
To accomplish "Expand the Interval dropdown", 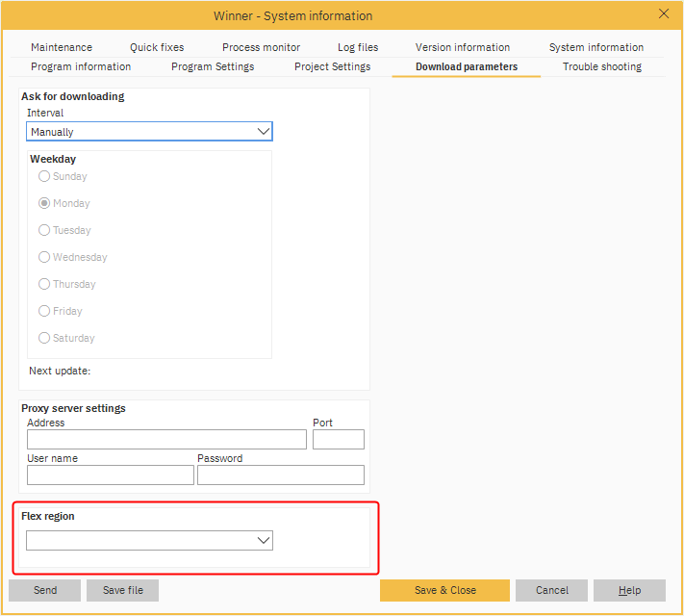I will (x=149, y=132).
